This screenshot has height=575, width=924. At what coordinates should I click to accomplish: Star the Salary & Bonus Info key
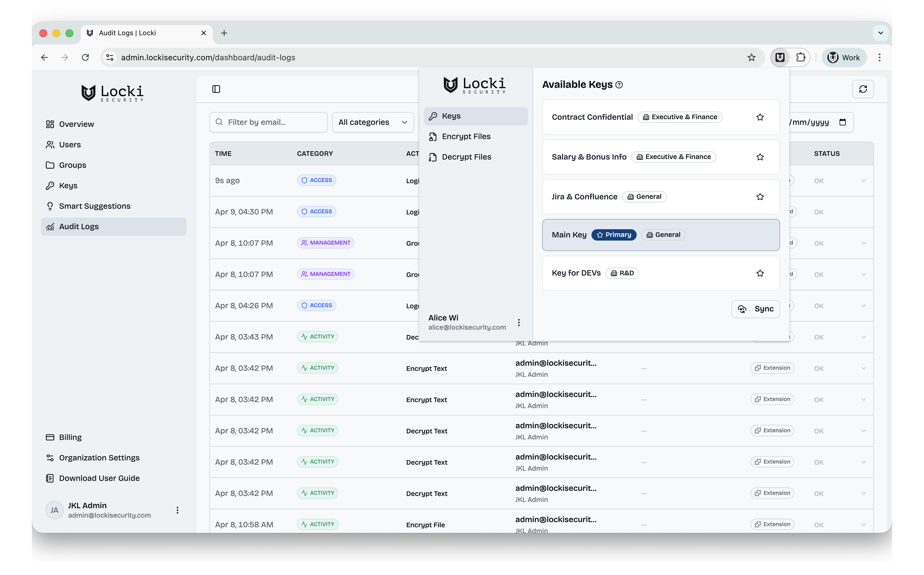tap(760, 157)
